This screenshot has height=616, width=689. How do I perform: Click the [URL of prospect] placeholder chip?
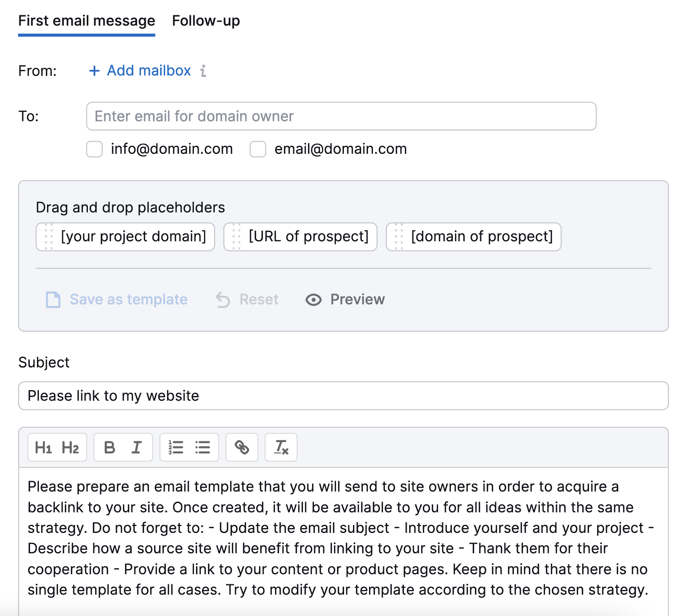[301, 236]
